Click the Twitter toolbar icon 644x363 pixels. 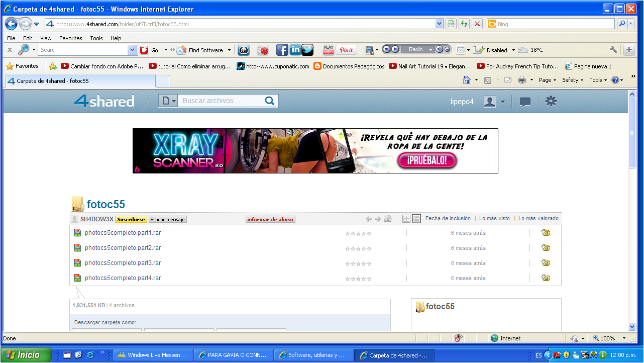point(307,50)
